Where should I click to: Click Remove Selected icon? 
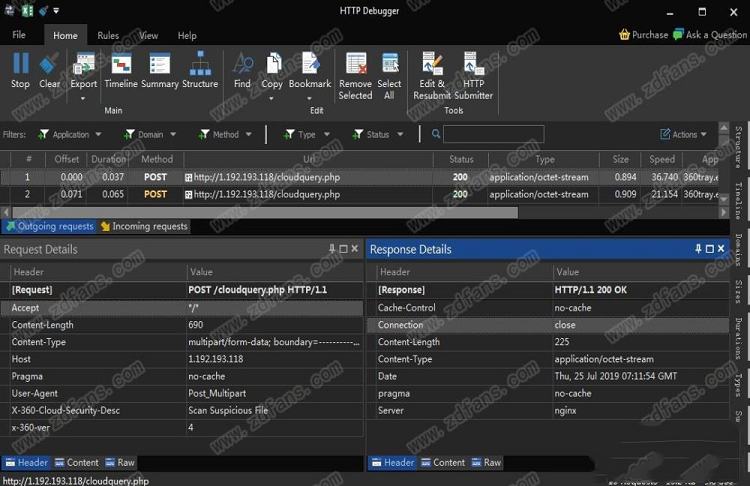click(355, 66)
